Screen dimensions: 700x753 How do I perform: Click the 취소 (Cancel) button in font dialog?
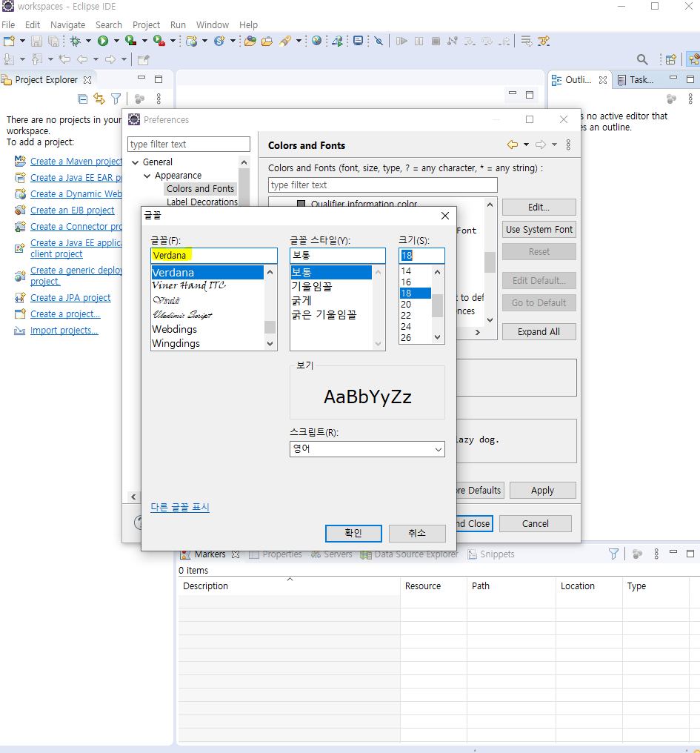click(x=417, y=533)
